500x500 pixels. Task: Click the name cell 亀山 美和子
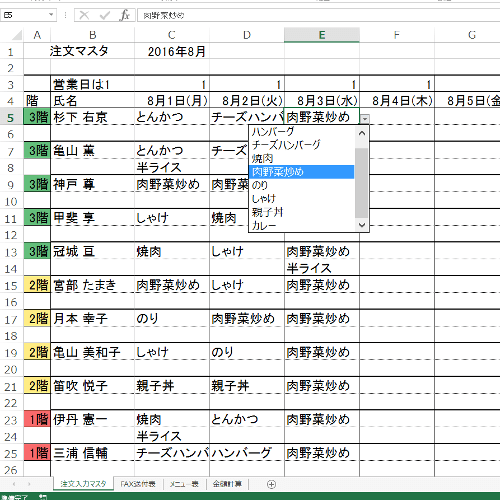click(x=93, y=352)
